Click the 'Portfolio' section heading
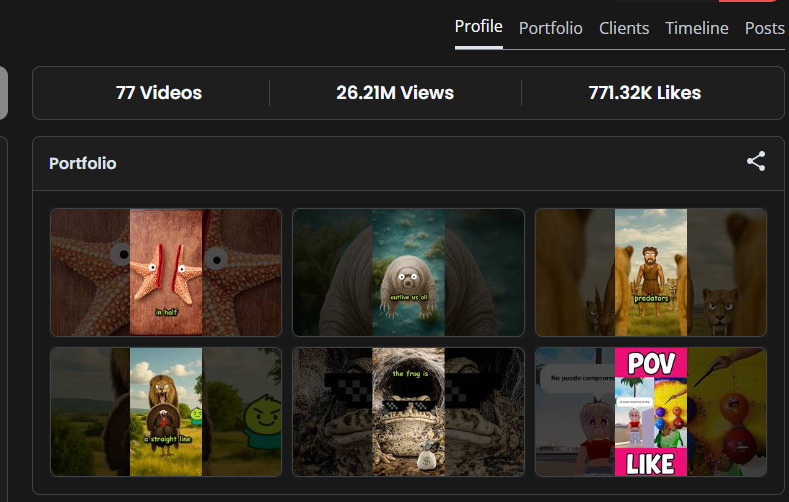 coord(83,163)
